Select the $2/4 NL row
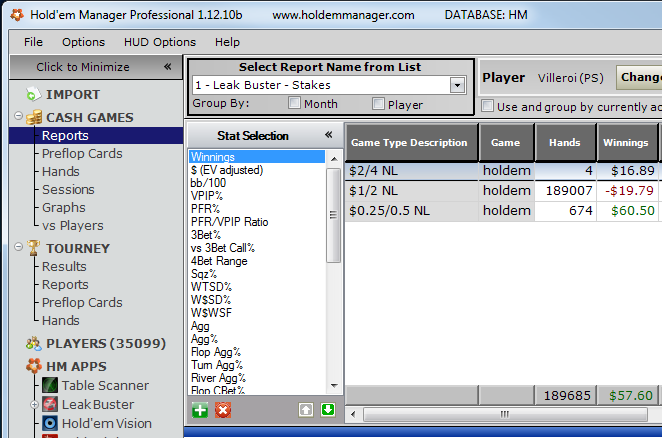Image resolution: width=662 pixels, height=438 pixels. [502, 171]
